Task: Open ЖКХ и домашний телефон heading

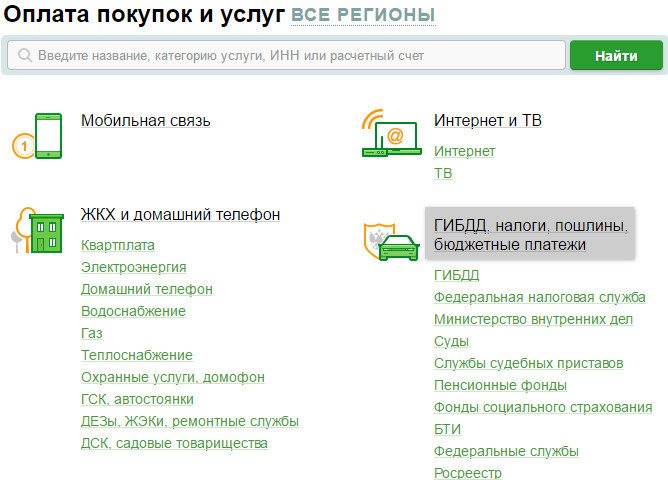Action: point(181,214)
